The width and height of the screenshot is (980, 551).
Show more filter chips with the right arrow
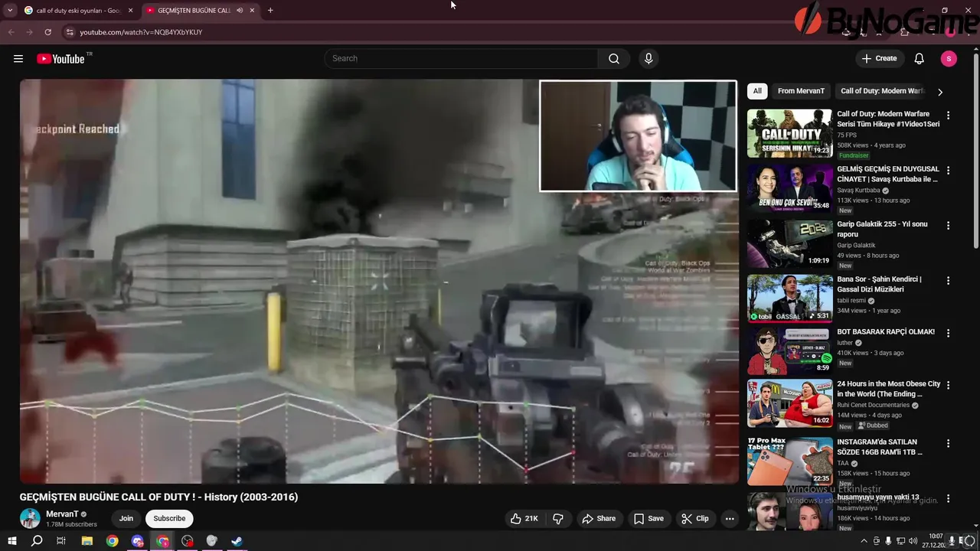[940, 92]
